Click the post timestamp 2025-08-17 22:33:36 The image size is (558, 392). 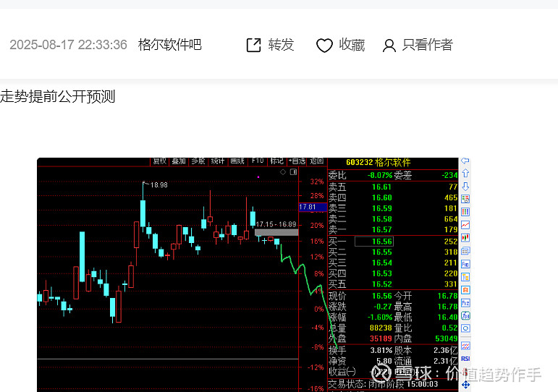pos(68,45)
